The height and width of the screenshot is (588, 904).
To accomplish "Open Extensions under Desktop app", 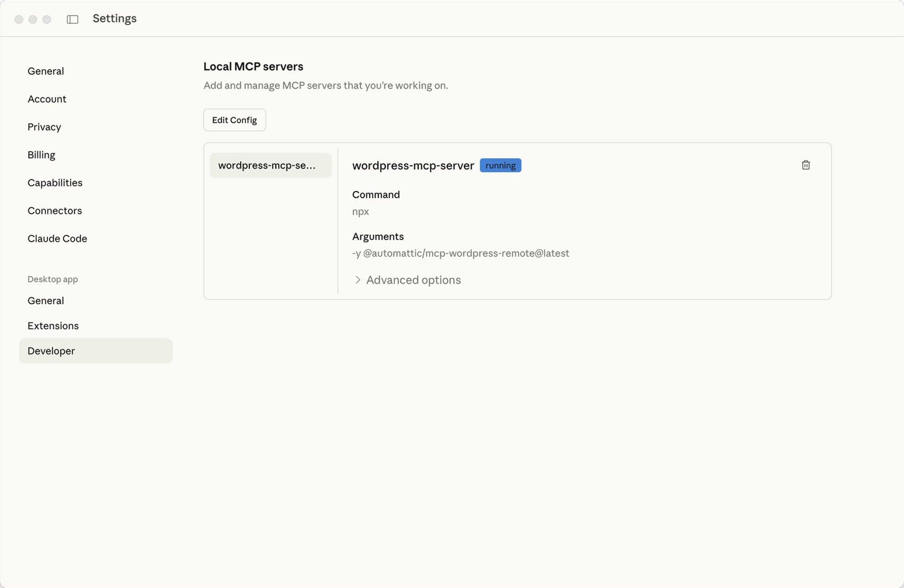I will point(53,325).
